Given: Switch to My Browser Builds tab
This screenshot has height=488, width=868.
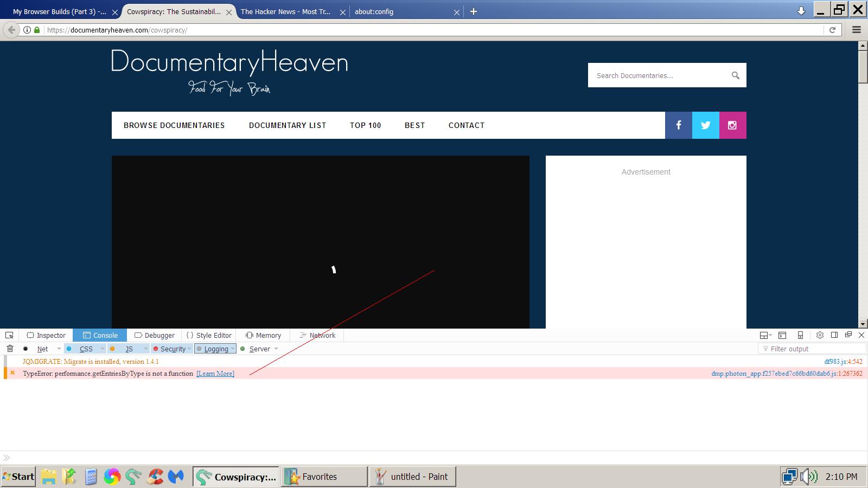Looking at the screenshot, I should pyautogui.click(x=65, y=11).
